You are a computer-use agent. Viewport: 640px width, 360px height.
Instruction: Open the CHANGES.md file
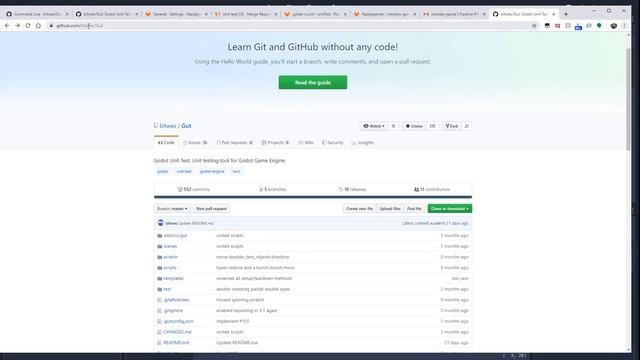[177, 332]
